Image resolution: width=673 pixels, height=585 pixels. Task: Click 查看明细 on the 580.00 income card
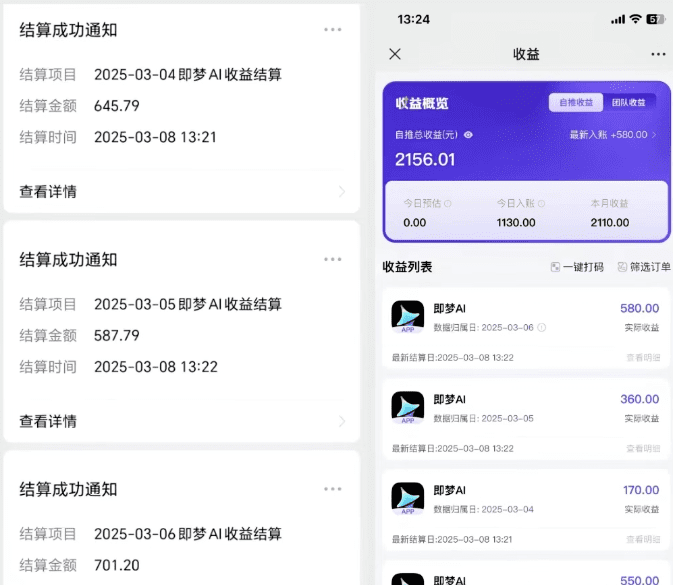[x=643, y=358]
